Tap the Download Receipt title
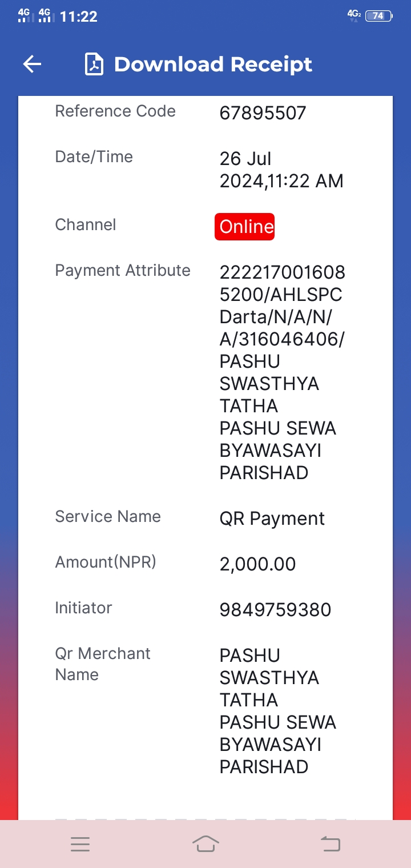 [213, 64]
